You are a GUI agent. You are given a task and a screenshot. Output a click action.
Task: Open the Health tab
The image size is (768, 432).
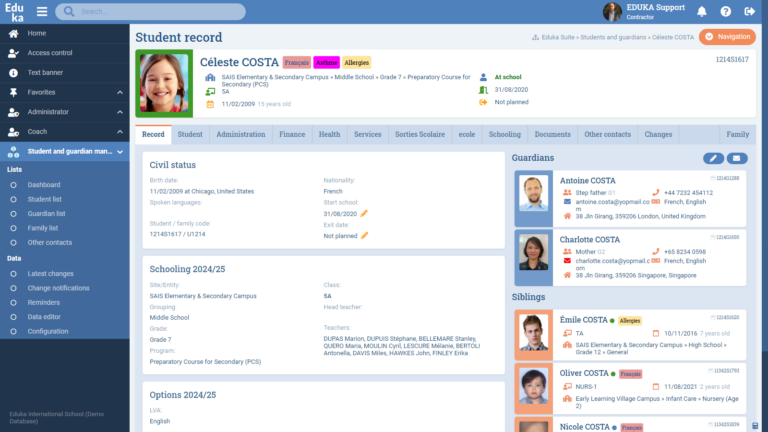pos(329,134)
